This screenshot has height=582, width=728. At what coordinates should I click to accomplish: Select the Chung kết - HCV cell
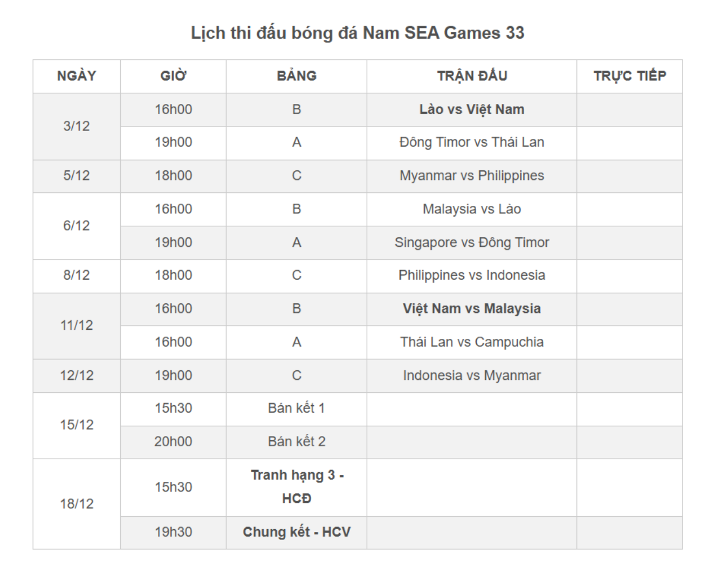pos(297,532)
